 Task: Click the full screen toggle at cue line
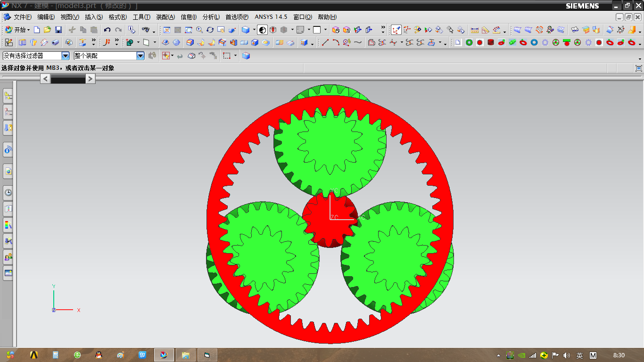tap(639, 68)
